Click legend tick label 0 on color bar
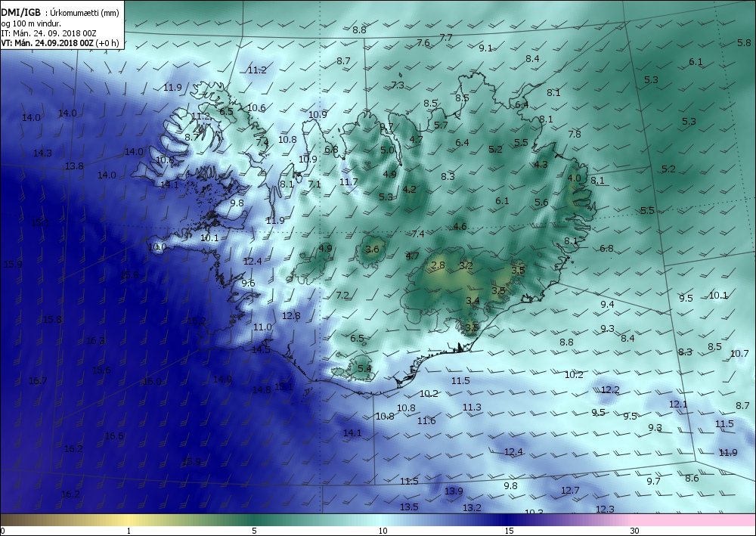This screenshot has width=756, height=536. coord(2,531)
